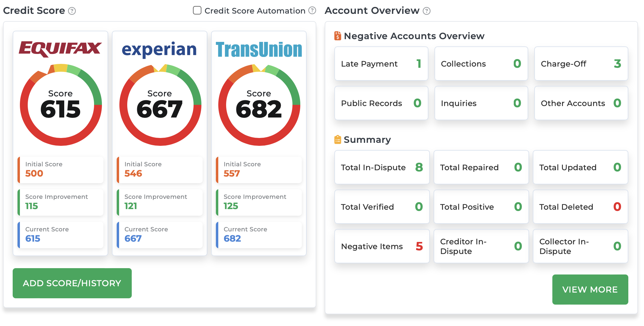This screenshot has height=326, width=644.
Task: Open the Total In-Dispute card
Action: [x=382, y=167]
